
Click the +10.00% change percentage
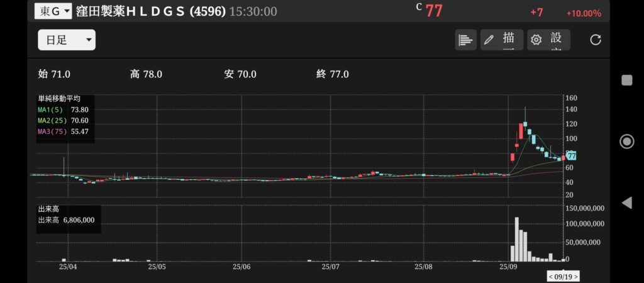tap(583, 13)
